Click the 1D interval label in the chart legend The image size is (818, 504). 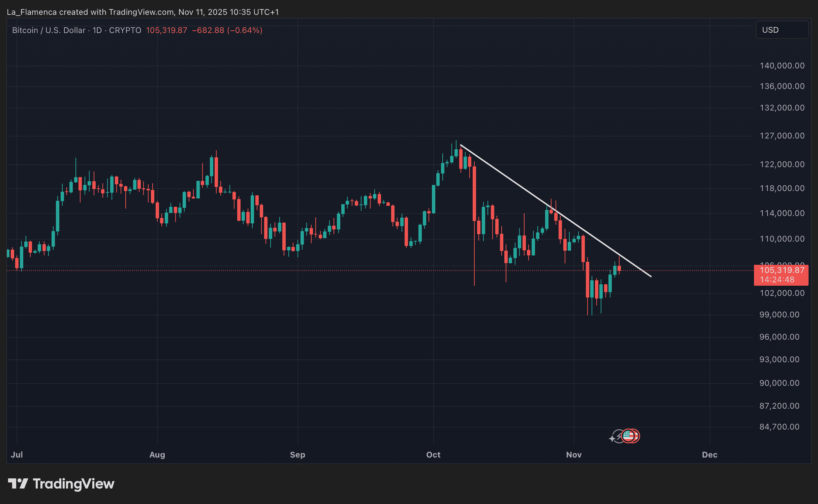point(97,30)
